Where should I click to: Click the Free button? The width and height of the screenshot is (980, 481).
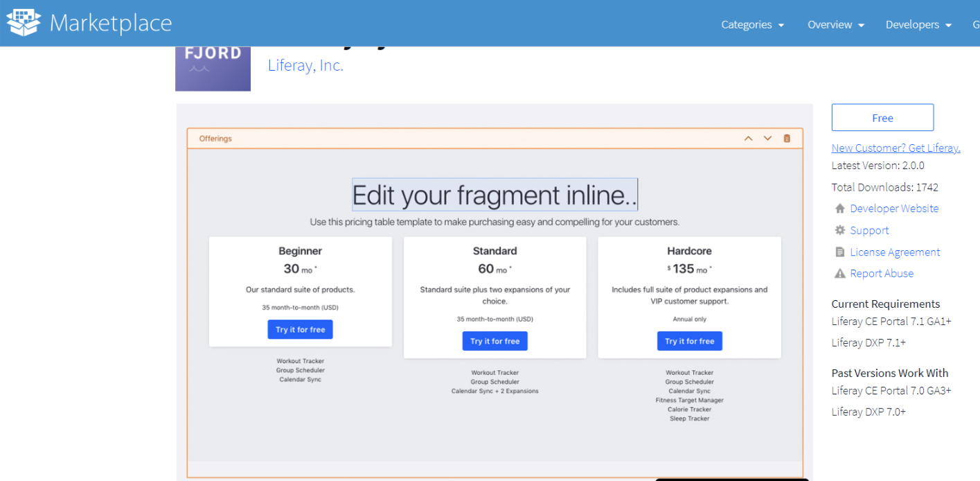click(882, 118)
